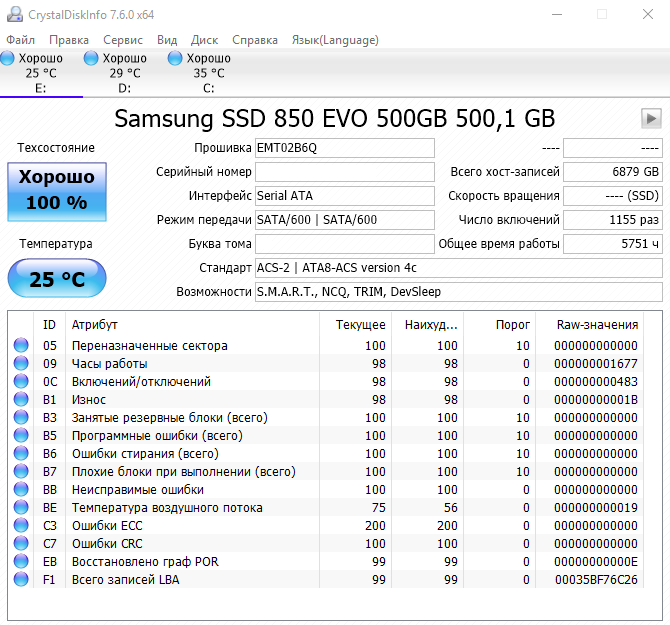Open the Диск menu
The height and width of the screenshot is (625, 670).
(204, 40)
